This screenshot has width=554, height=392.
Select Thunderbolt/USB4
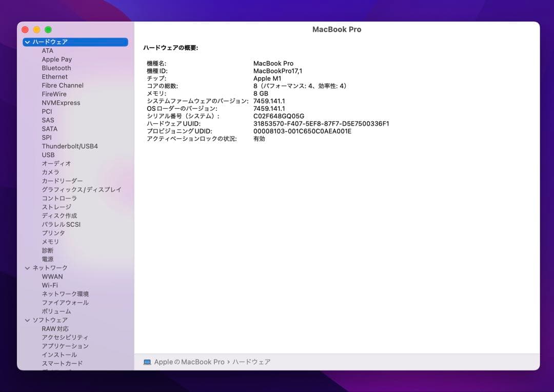click(69, 146)
